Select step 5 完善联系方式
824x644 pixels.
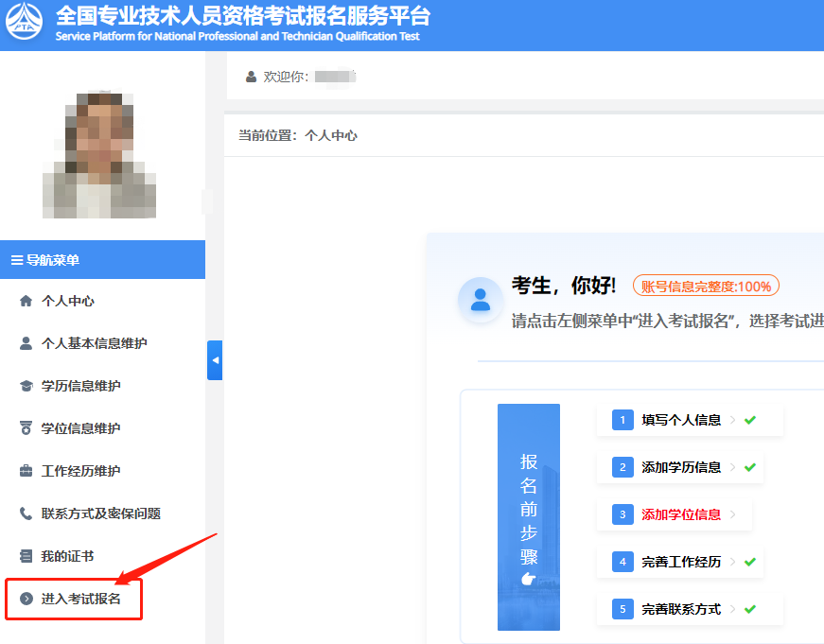click(x=680, y=609)
